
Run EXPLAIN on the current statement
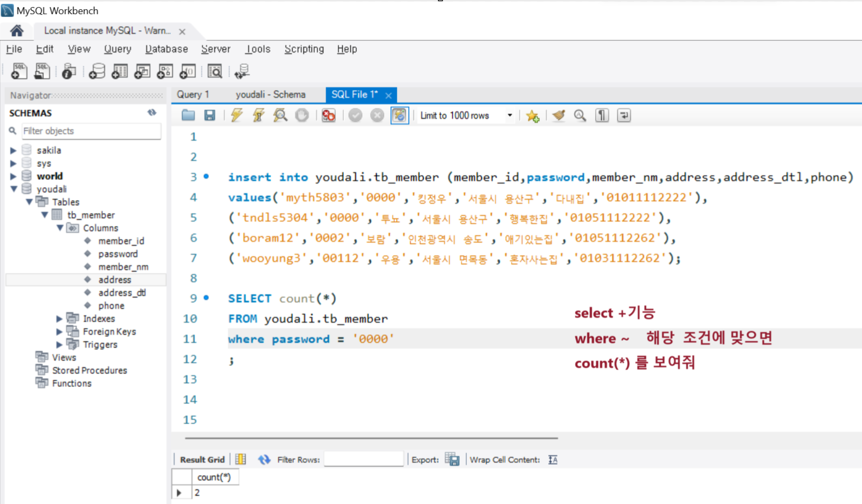click(x=280, y=115)
